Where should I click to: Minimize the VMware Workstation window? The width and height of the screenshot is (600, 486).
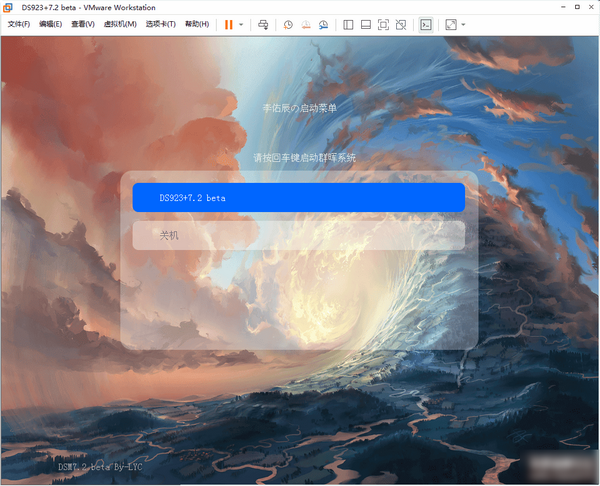click(563, 7)
